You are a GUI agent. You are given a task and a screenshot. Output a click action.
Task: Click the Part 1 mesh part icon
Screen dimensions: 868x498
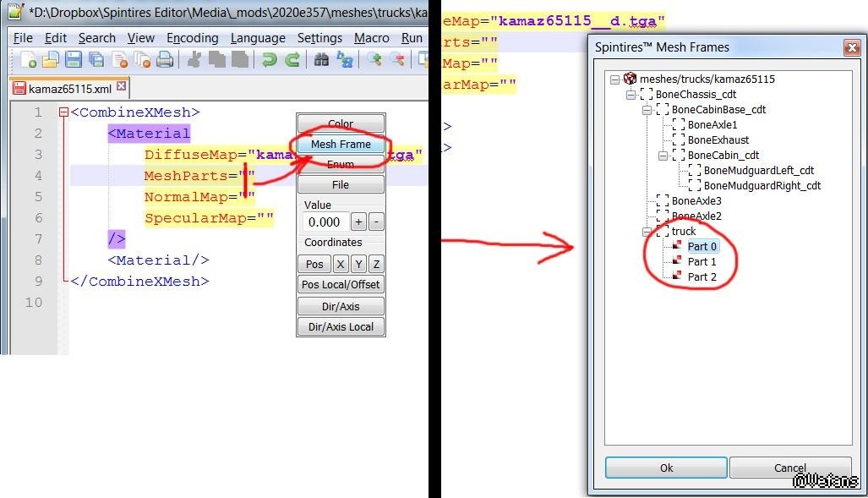tap(676, 260)
